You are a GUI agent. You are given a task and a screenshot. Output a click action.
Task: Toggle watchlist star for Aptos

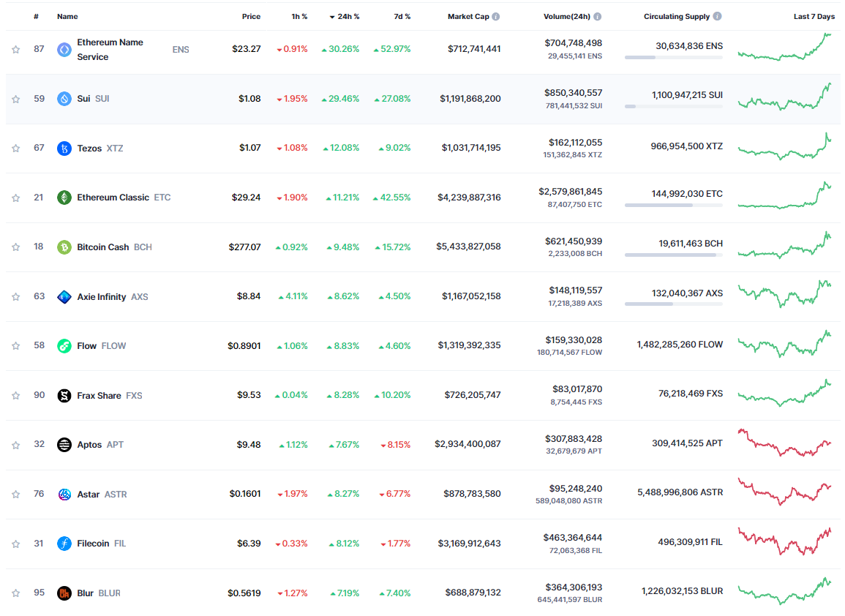(x=15, y=445)
